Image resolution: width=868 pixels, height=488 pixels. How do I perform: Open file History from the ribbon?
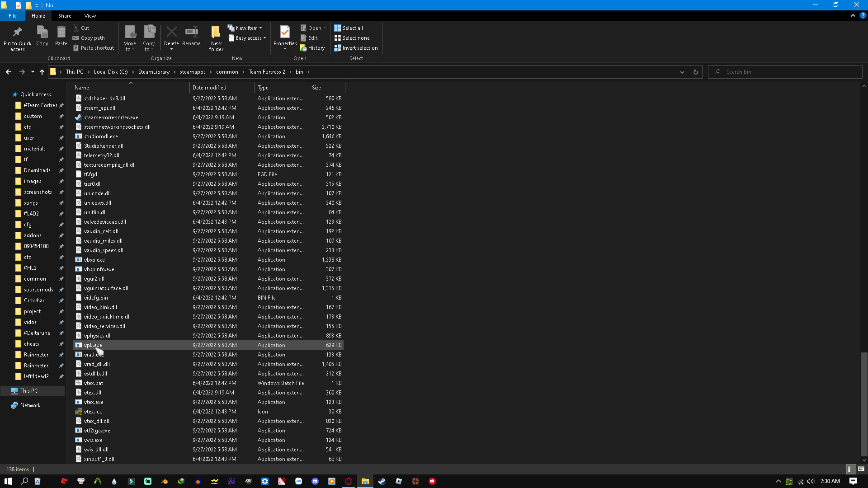tap(312, 47)
